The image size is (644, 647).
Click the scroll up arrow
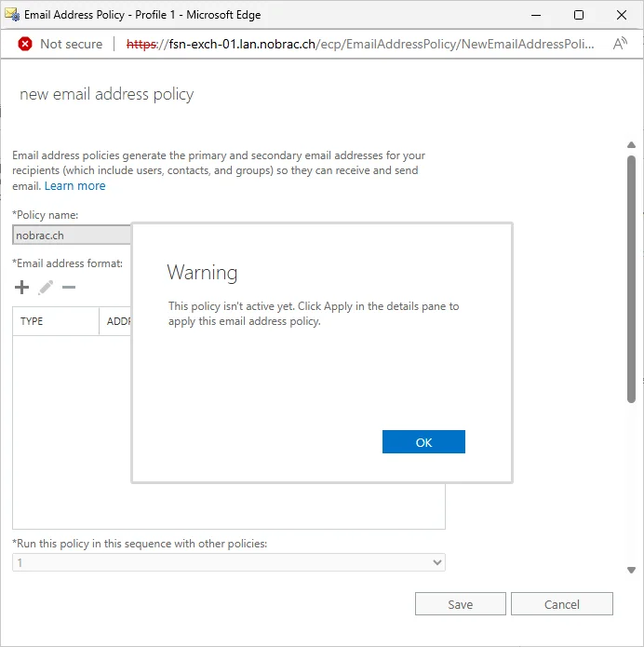631,145
